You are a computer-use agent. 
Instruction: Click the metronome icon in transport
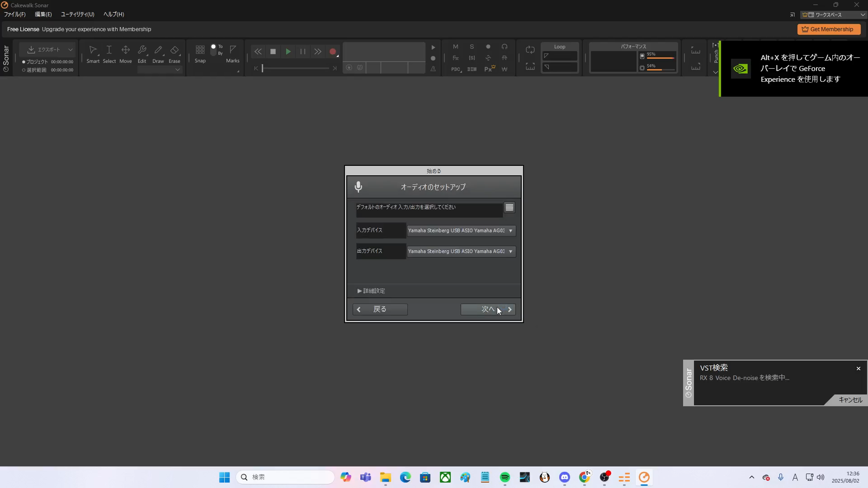pyautogui.click(x=433, y=69)
